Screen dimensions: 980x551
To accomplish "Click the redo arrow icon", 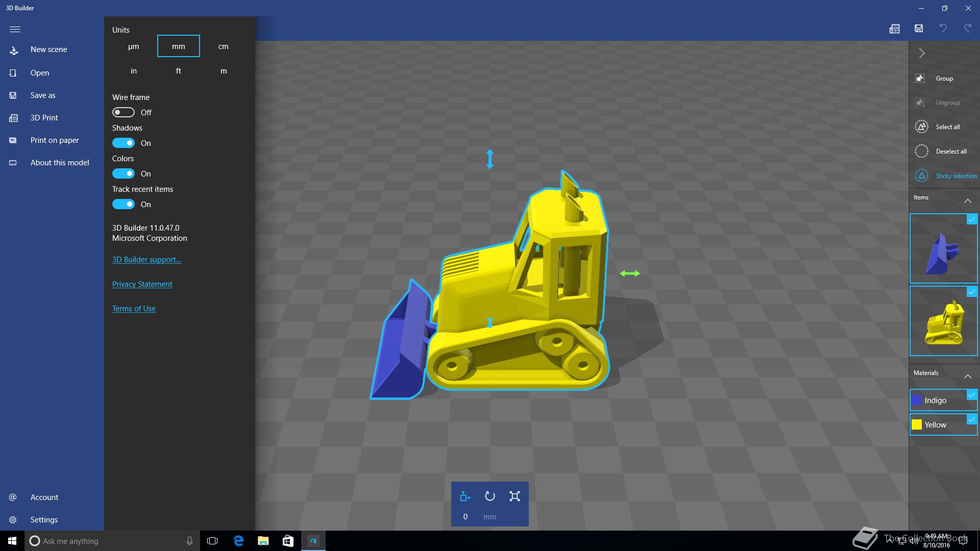I will point(968,29).
